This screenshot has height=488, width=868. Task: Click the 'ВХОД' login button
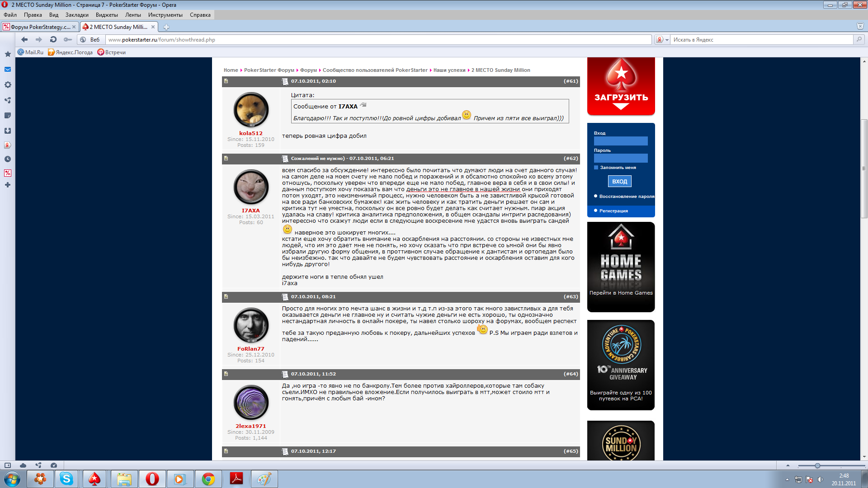click(x=619, y=181)
